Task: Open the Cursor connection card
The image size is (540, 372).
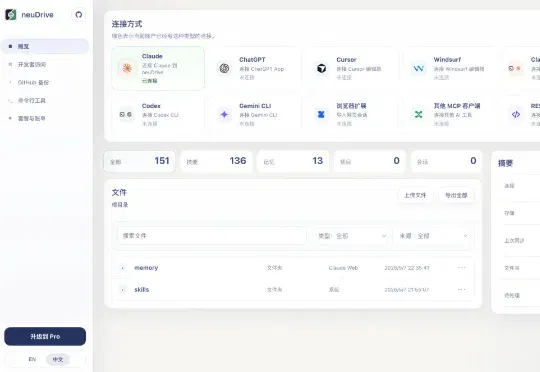Action: 352,68
